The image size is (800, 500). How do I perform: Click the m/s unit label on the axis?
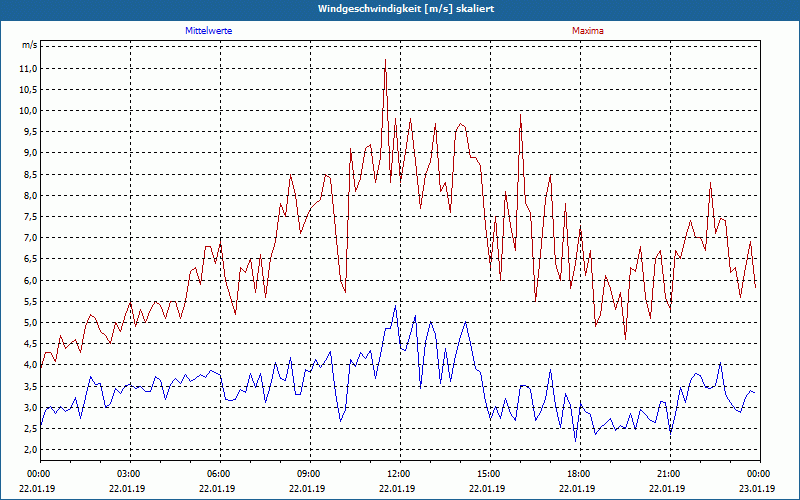(30, 45)
